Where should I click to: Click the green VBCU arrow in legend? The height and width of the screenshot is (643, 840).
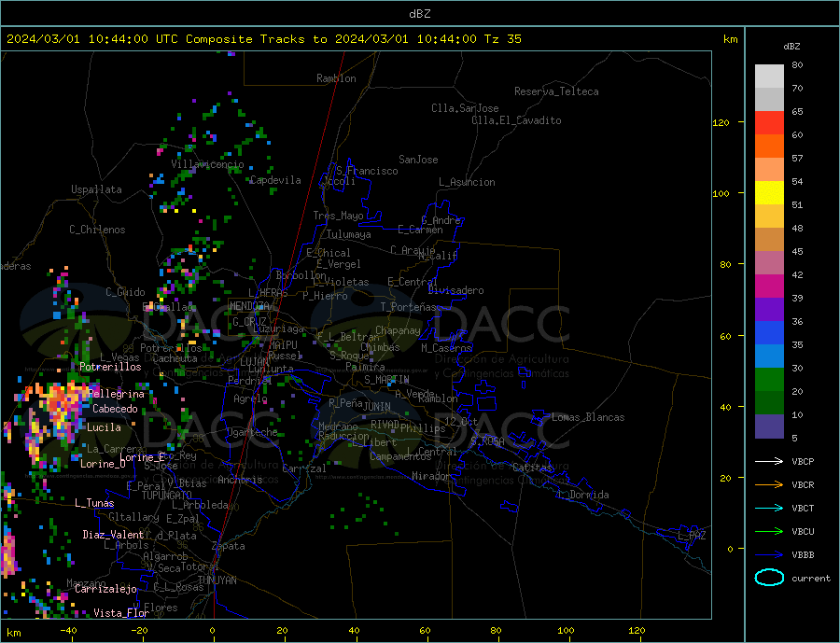(x=769, y=532)
